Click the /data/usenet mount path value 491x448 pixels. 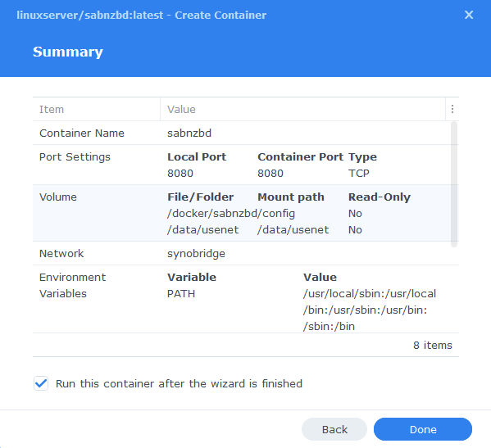(293, 230)
